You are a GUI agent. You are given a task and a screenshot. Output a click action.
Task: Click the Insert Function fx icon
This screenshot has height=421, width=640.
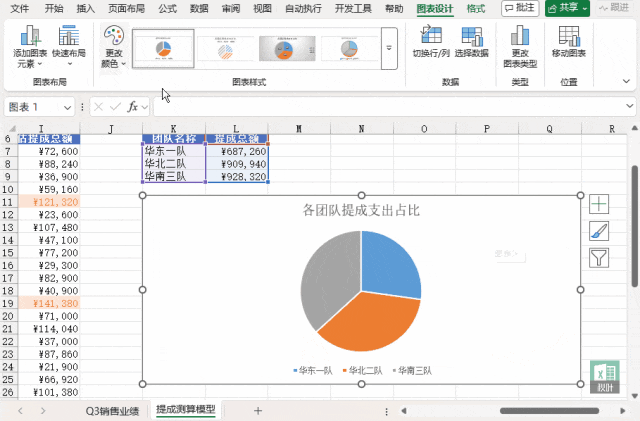point(132,106)
